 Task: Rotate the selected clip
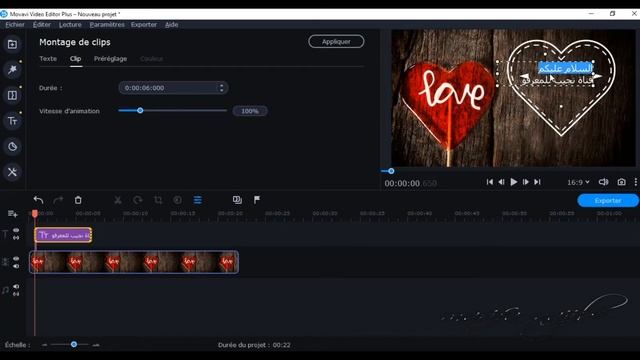138,200
